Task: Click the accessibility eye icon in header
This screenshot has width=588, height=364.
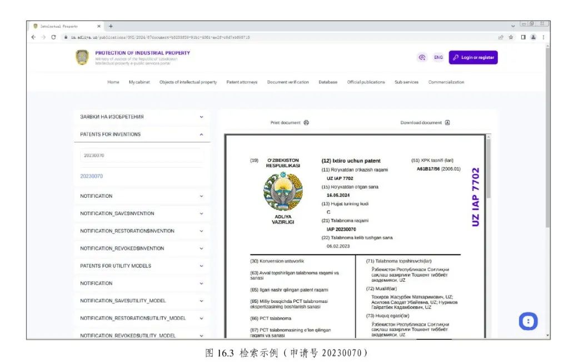Action: point(422,57)
